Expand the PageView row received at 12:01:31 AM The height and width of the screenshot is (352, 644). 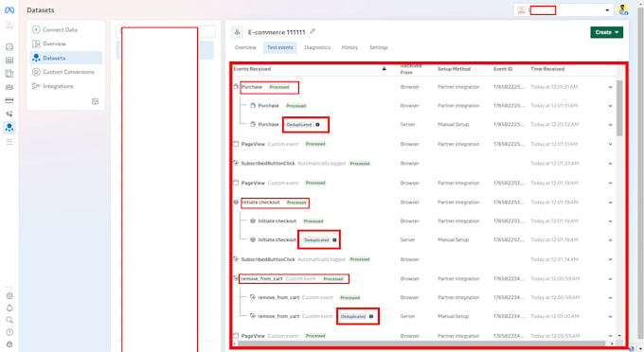pyautogui.click(x=610, y=145)
